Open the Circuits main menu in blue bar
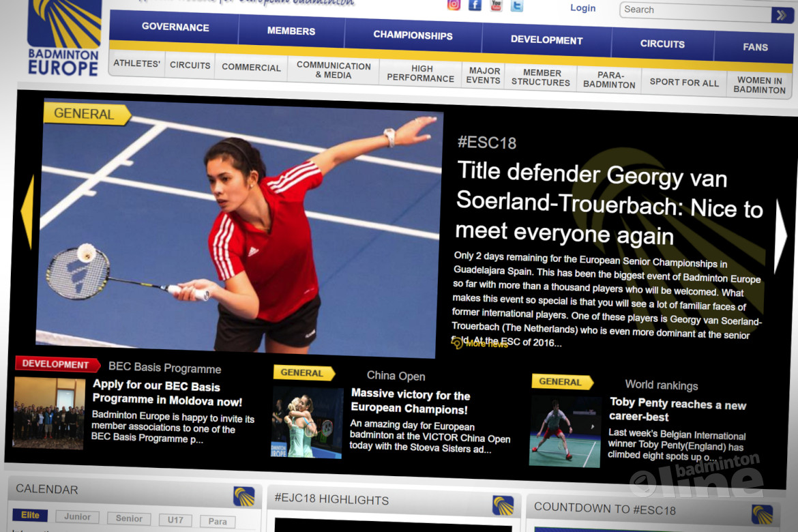 coord(662,44)
